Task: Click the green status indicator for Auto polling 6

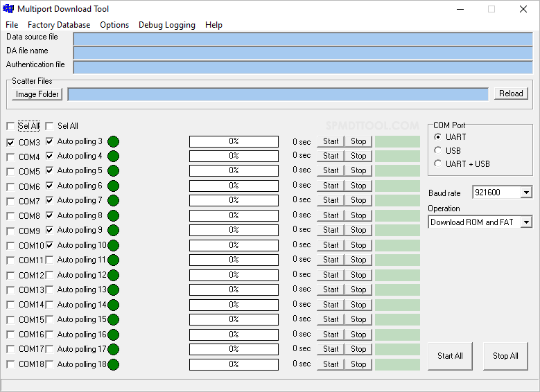Action: [113, 186]
